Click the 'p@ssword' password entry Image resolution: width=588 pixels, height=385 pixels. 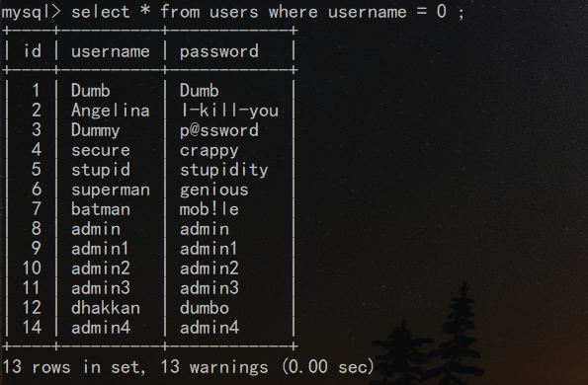coord(219,130)
